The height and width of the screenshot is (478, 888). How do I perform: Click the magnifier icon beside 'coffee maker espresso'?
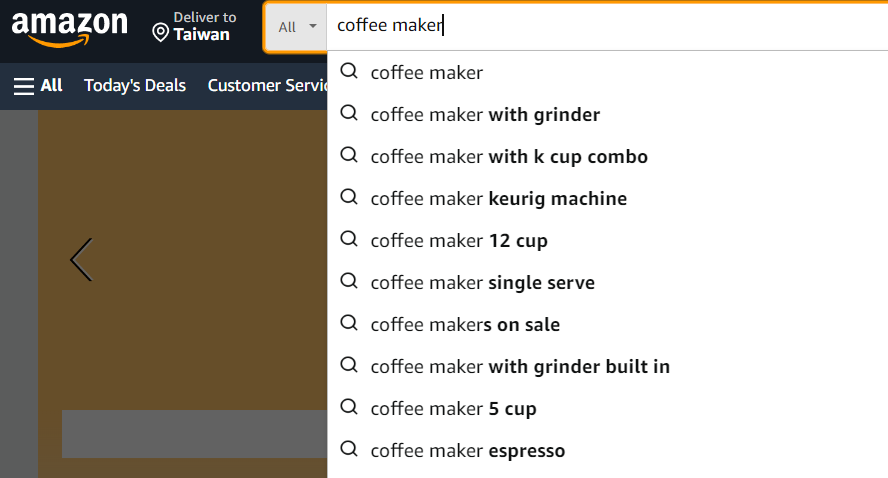(x=349, y=450)
